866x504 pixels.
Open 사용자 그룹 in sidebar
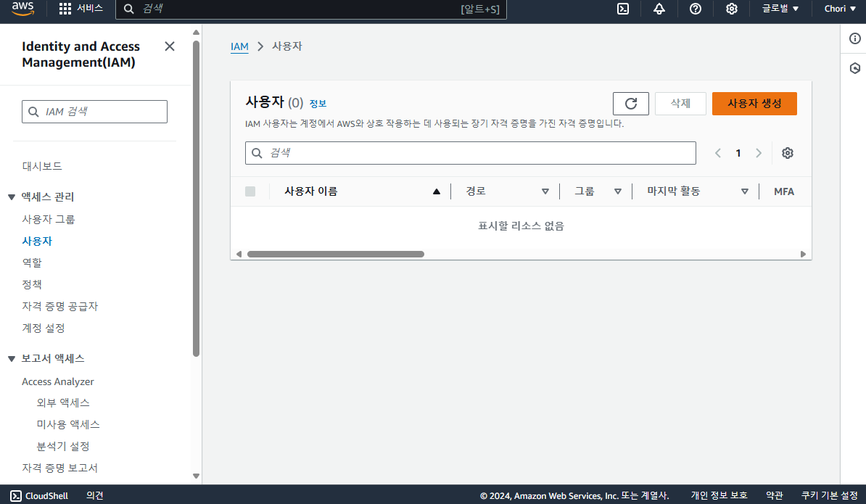click(49, 219)
